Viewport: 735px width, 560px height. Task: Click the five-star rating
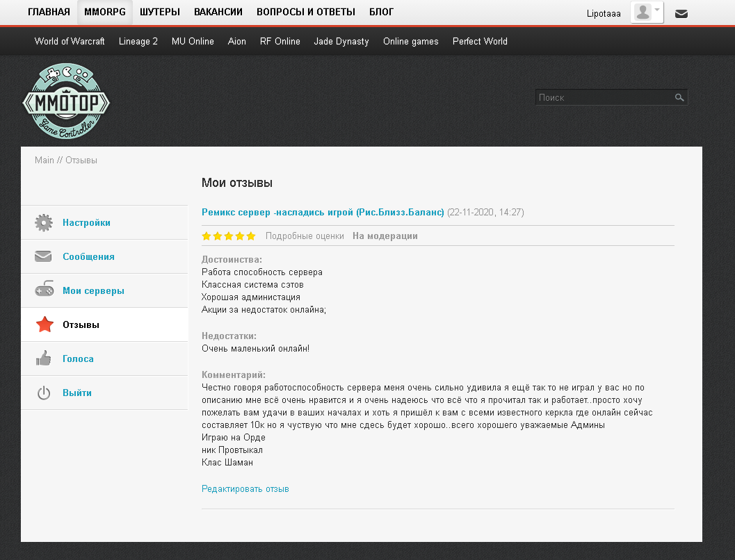coord(229,236)
